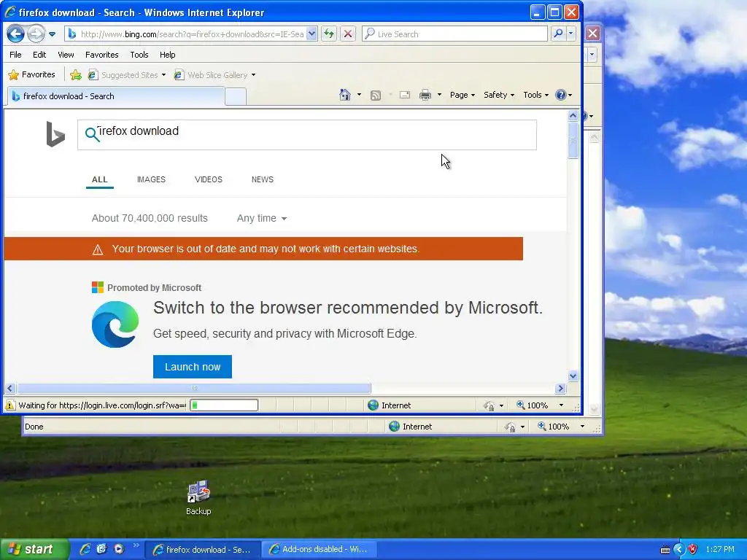Click the Print icon
Image resolution: width=747 pixels, height=560 pixels.
425,96
